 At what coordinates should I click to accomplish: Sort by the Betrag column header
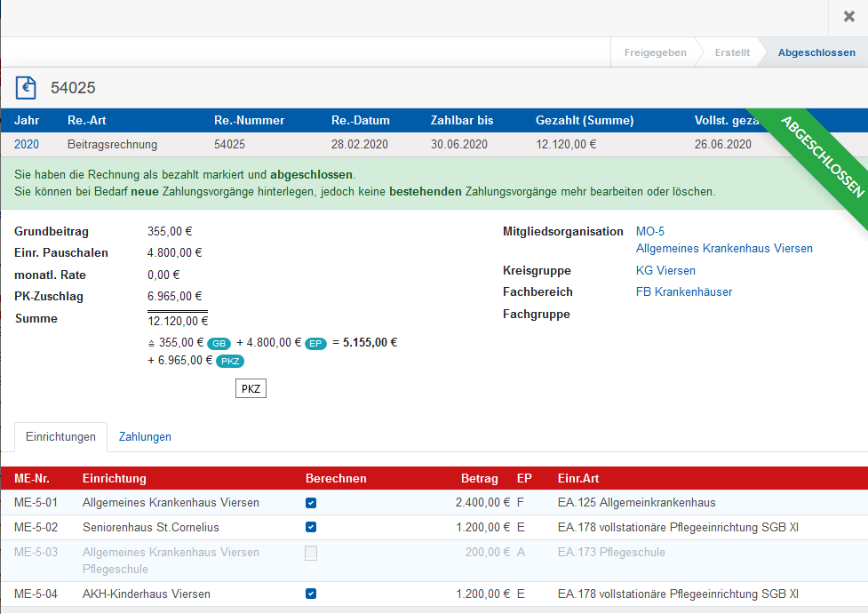pos(479,478)
